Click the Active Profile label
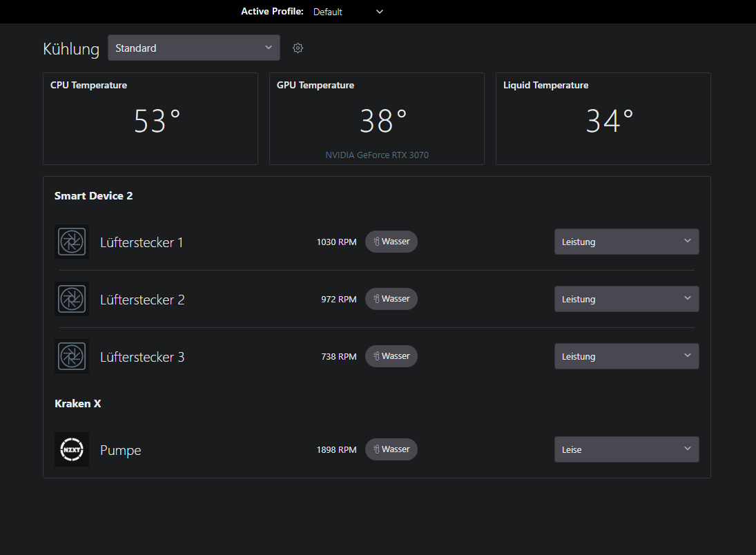The image size is (756, 555). (273, 12)
